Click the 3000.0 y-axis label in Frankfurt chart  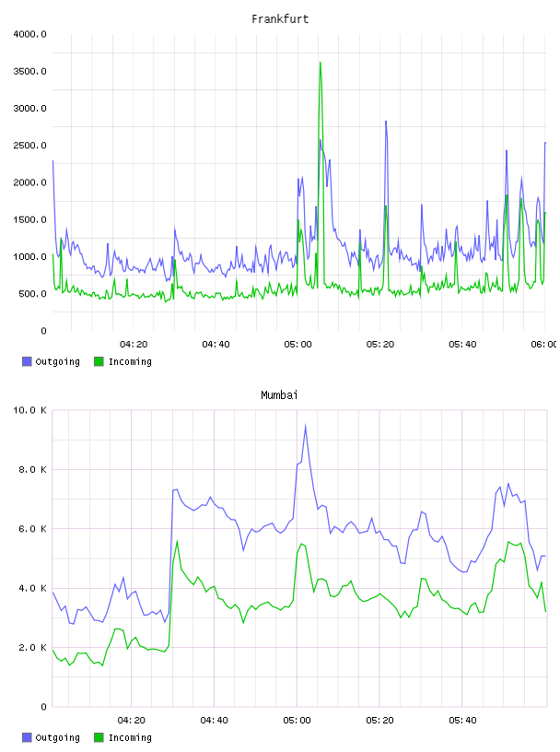coord(29,109)
